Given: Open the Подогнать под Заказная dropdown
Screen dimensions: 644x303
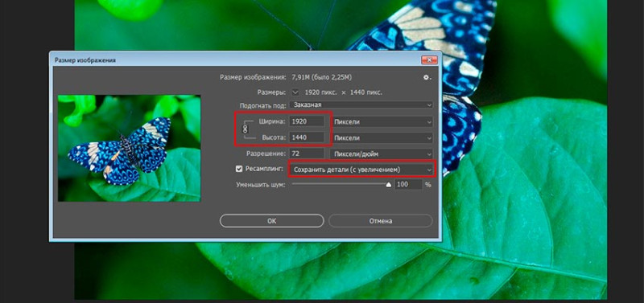Looking at the screenshot, I should coord(361,105).
